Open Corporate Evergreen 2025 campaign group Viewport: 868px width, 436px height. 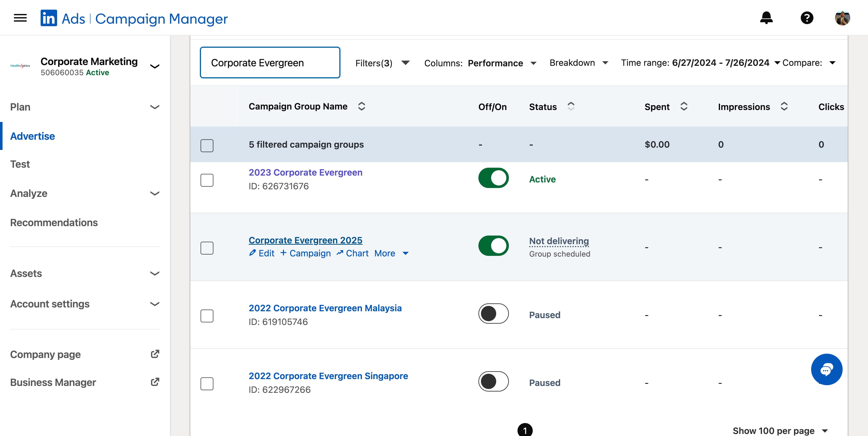305,240
